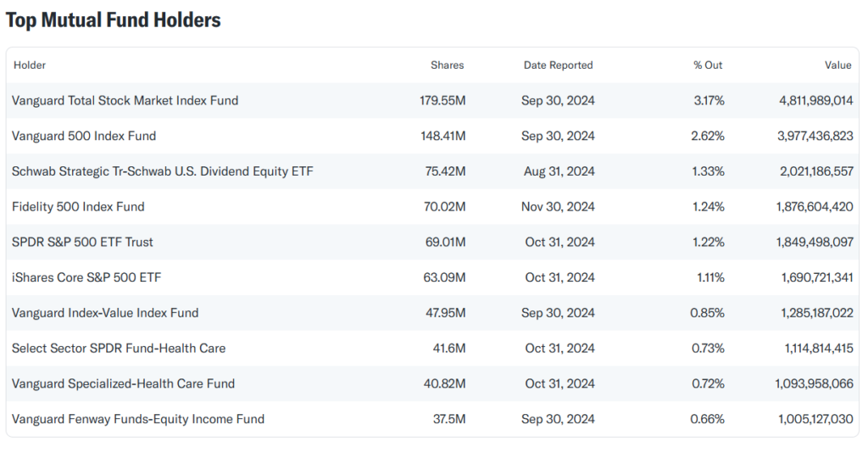Click Vanguard Fenway Funds-Equity Income Fund
Screen dimensions: 868x453
tap(138, 419)
